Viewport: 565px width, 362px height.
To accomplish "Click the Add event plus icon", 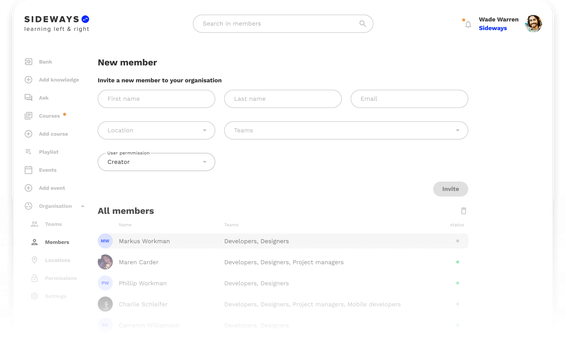I will click(28, 188).
